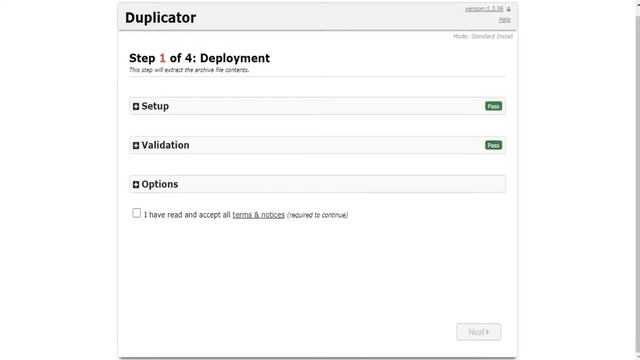Click the Next button
The height and width of the screenshot is (360, 640).
click(478, 332)
